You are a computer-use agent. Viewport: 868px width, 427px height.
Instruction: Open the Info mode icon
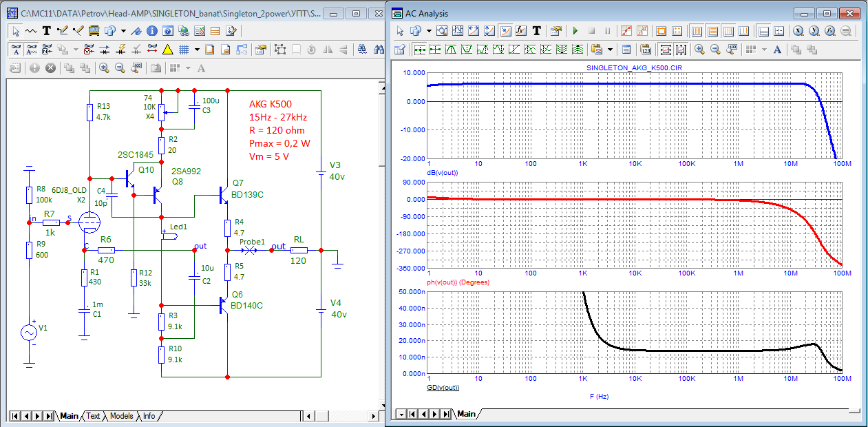(x=151, y=31)
